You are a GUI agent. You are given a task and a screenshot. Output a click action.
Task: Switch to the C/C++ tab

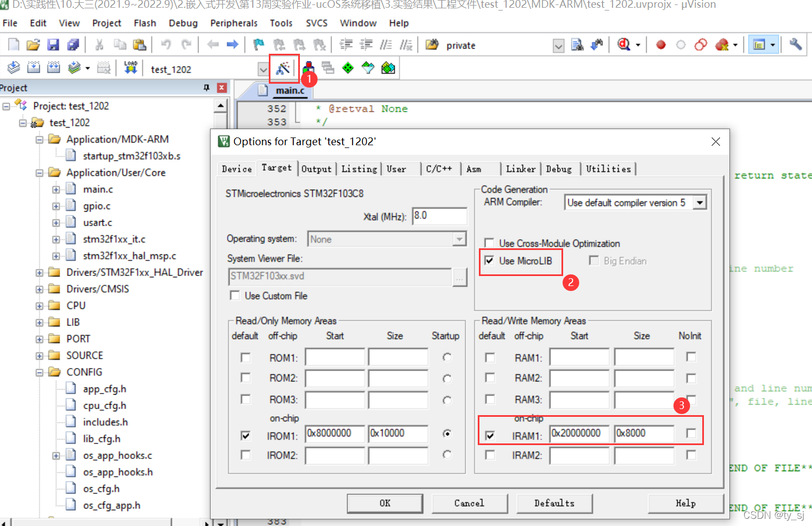click(439, 169)
